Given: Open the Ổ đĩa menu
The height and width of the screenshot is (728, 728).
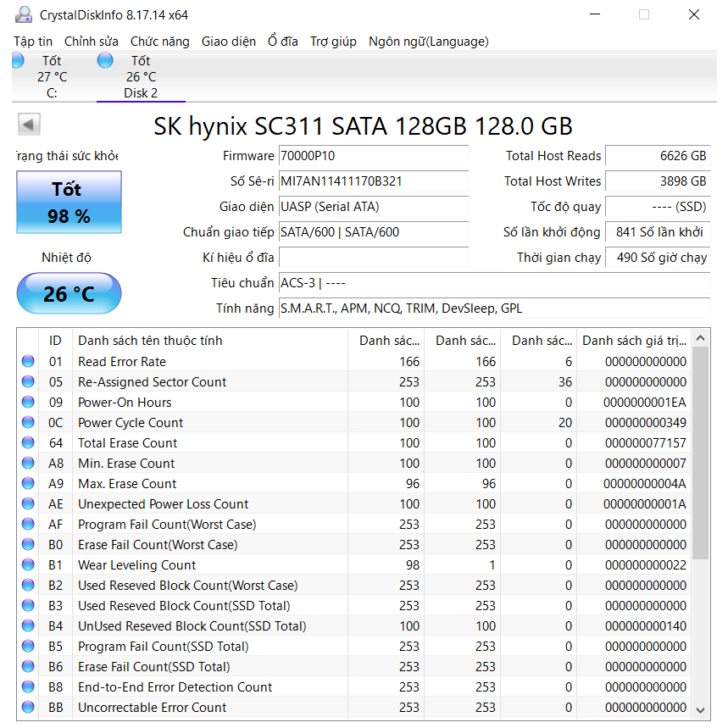Looking at the screenshot, I should click(283, 42).
